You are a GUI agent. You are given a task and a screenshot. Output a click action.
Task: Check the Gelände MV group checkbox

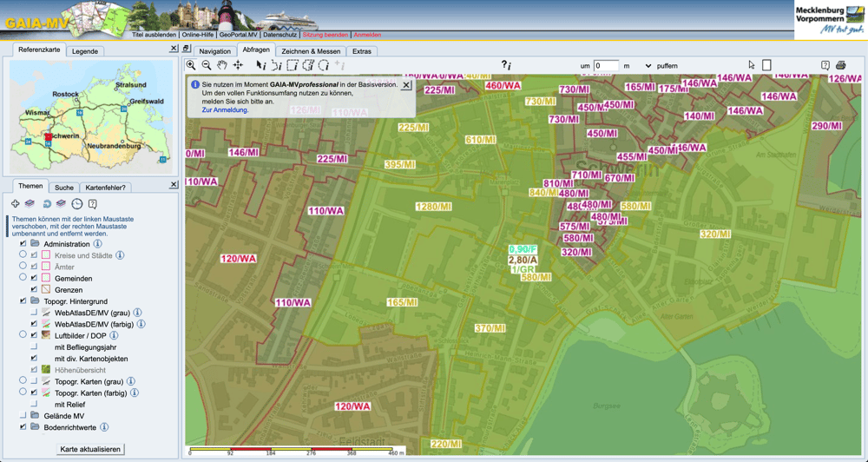23,415
